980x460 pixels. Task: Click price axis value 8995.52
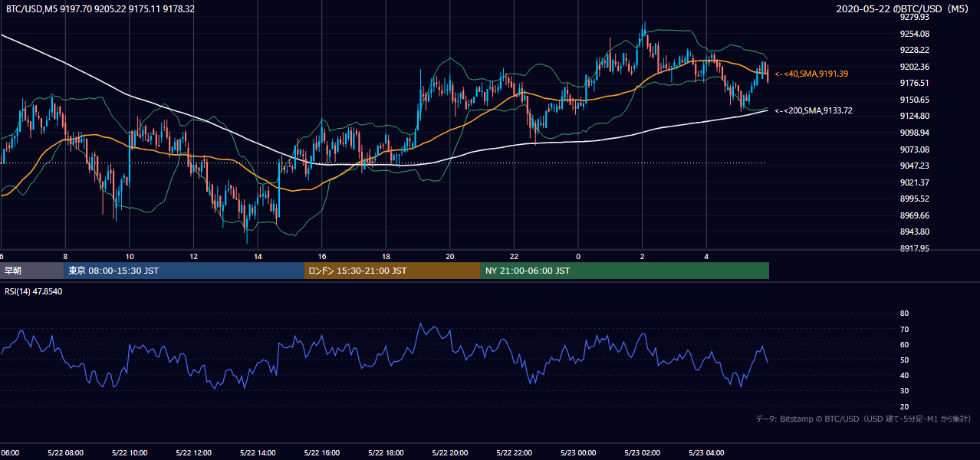[915, 199]
